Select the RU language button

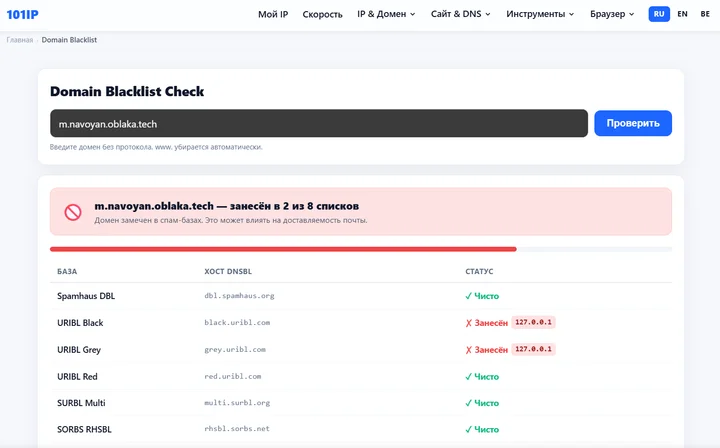[659, 14]
